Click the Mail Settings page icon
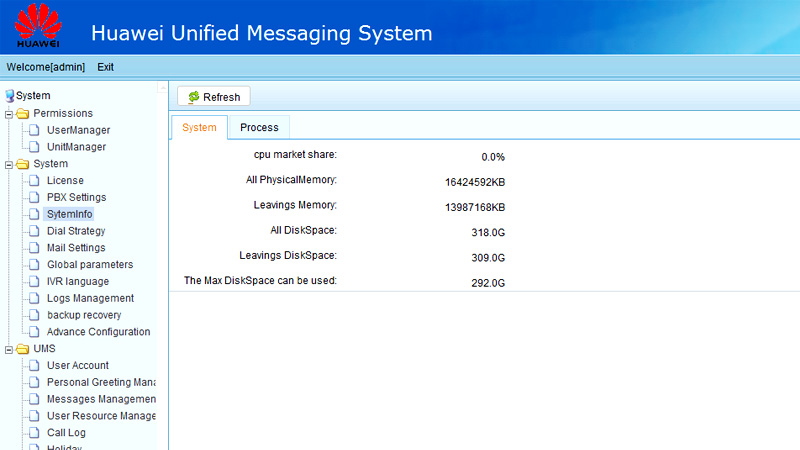This screenshot has height=450, width=800. (x=34, y=248)
